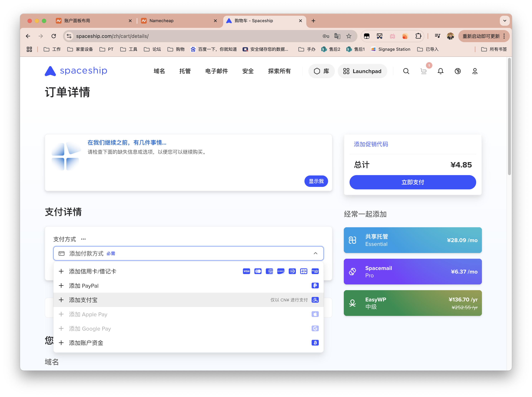Click the translate page icon
The height and width of the screenshot is (397, 532).
point(337,36)
